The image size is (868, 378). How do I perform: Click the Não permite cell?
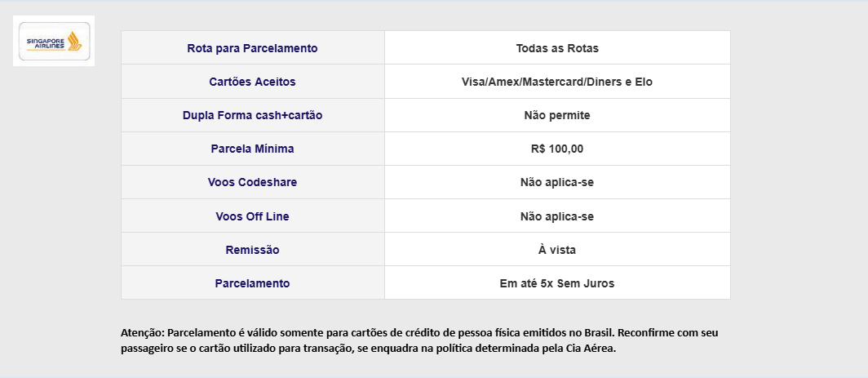click(x=557, y=115)
